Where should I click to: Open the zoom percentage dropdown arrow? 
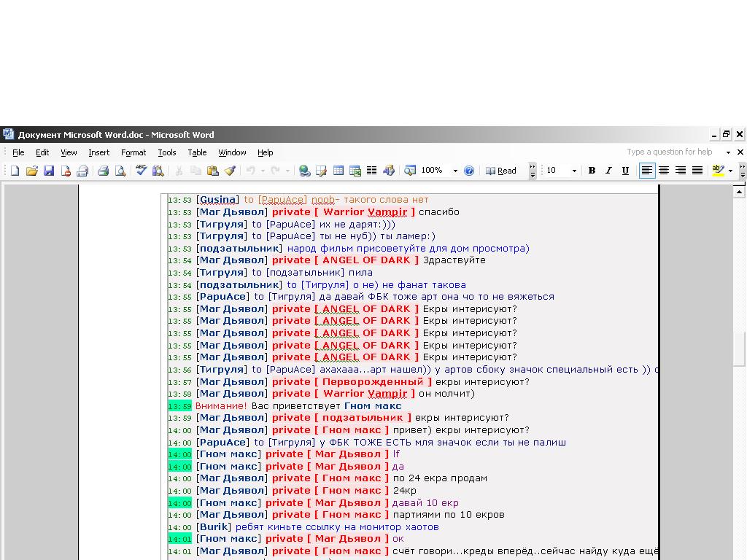coord(455,171)
